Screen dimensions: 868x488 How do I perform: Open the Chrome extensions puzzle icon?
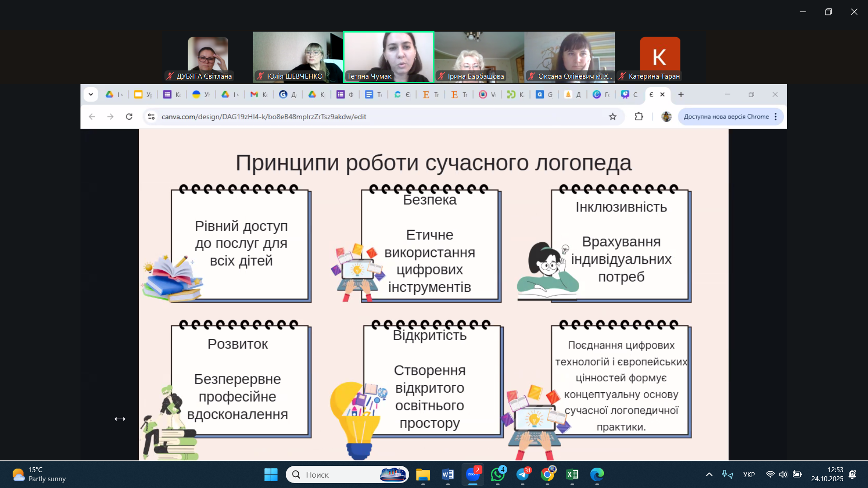pyautogui.click(x=638, y=117)
